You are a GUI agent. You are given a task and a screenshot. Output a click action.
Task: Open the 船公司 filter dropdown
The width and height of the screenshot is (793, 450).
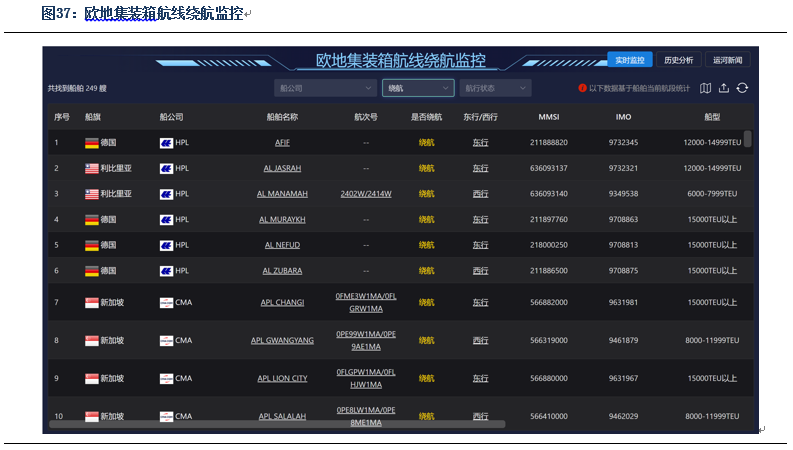[x=325, y=88]
